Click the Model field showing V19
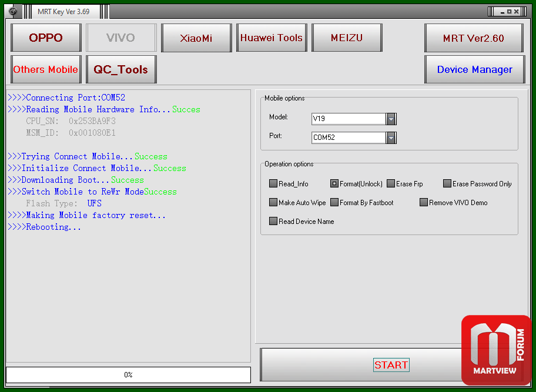 pos(349,119)
